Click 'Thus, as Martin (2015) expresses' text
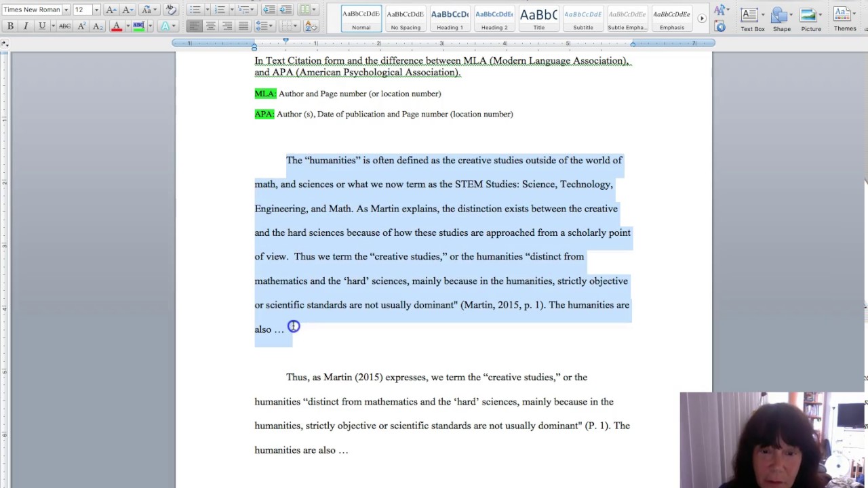 (357, 377)
